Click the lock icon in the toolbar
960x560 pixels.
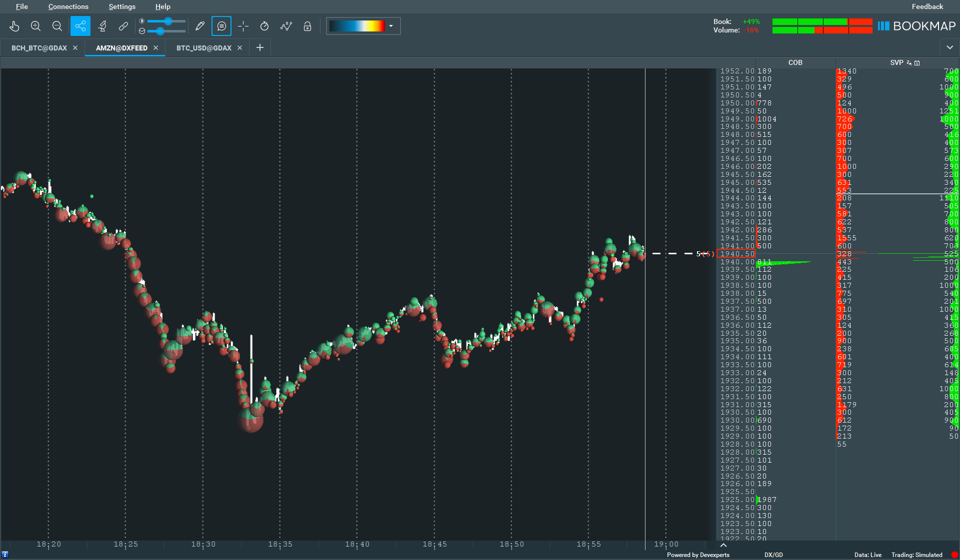point(307,26)
